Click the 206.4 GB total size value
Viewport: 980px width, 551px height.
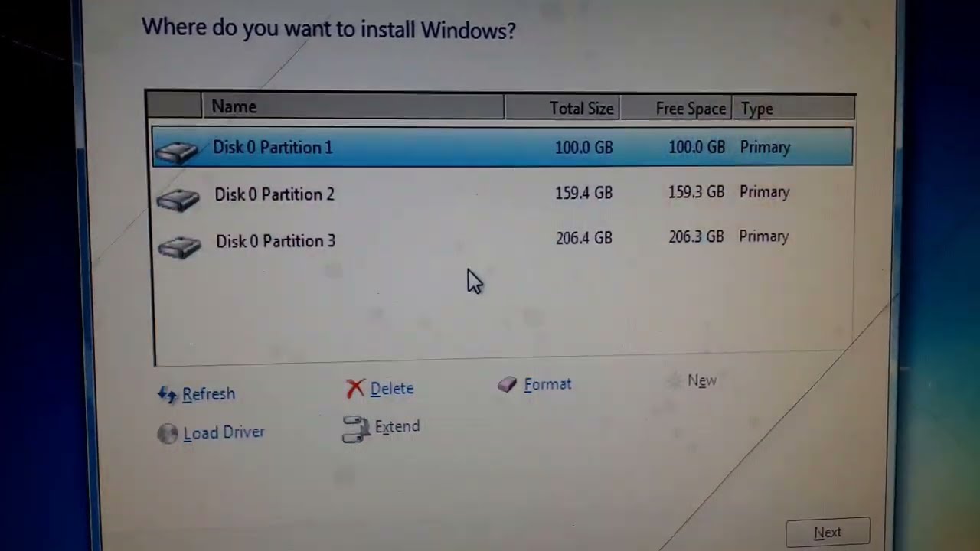(583, 238)
